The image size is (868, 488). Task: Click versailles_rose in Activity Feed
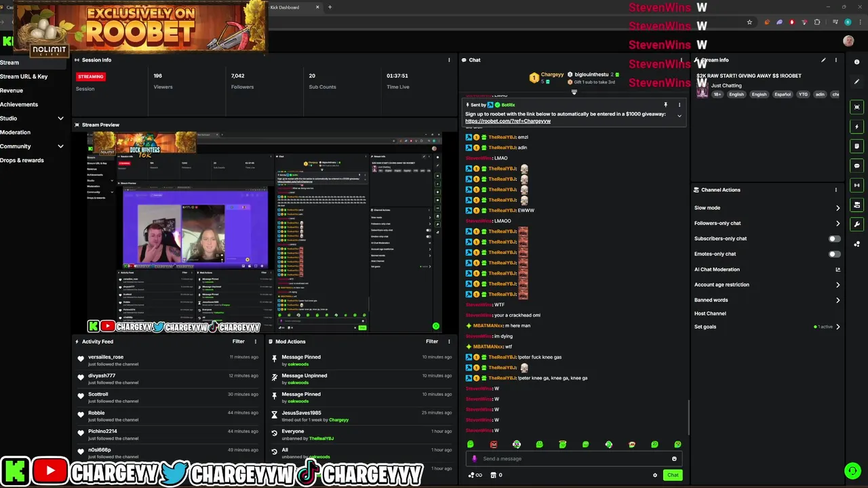[x=106, y=357]
